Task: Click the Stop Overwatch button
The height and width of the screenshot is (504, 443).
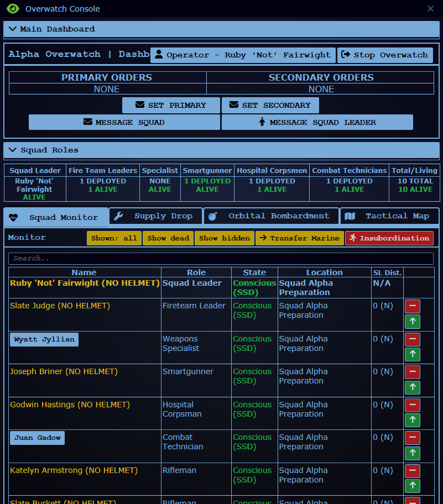Action: [385, 55]
